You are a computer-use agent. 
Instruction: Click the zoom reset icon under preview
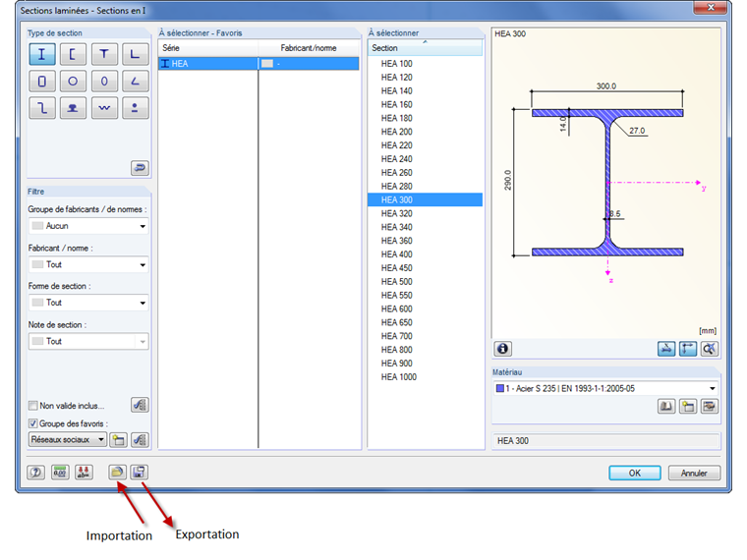[710, 349]
